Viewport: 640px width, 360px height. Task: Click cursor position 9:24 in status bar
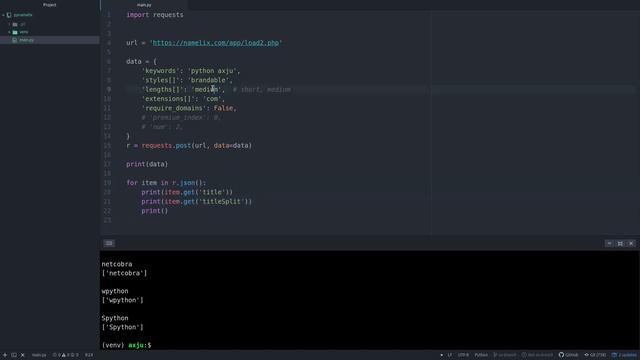tap(89, 355)
